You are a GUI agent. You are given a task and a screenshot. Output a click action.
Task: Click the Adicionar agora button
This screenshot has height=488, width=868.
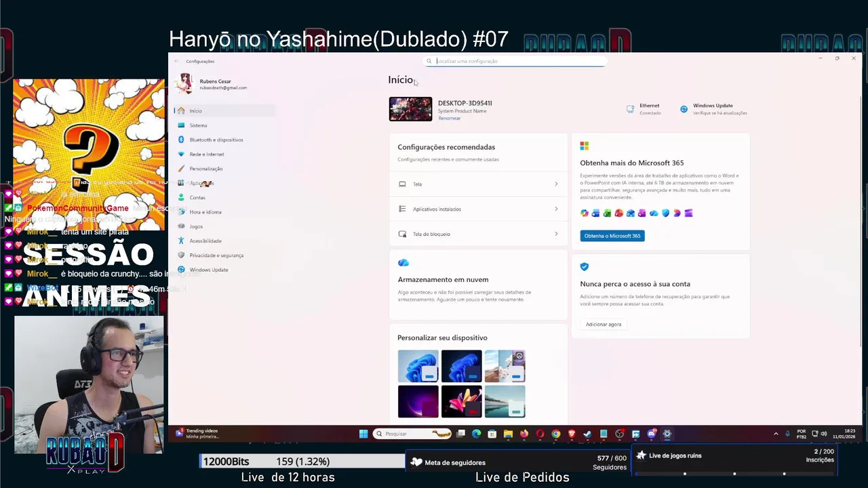[604, 325]
